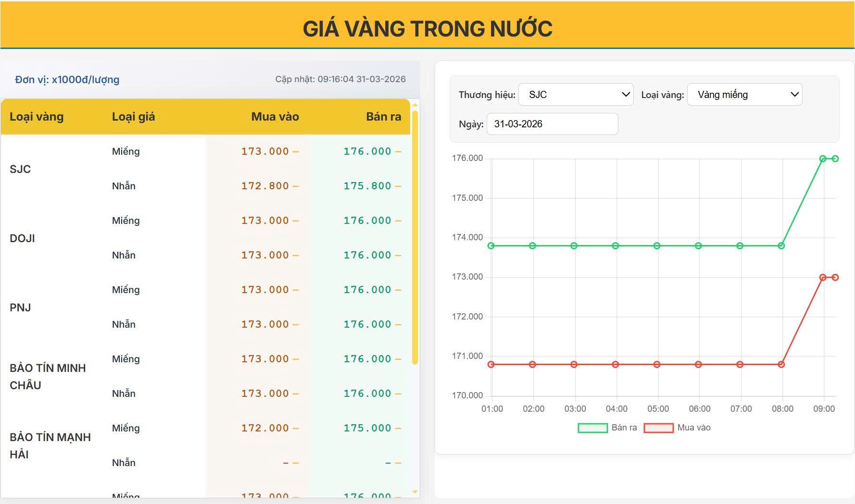Click SJC Nhẫn sell price 175.800
Screen dimensions: 855x504
tap(367, 186)
